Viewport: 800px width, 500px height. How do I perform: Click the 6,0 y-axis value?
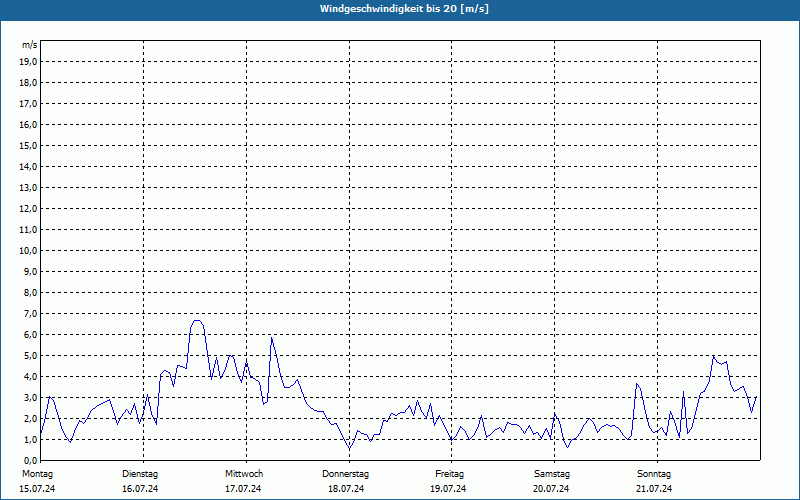pos(30,335)
